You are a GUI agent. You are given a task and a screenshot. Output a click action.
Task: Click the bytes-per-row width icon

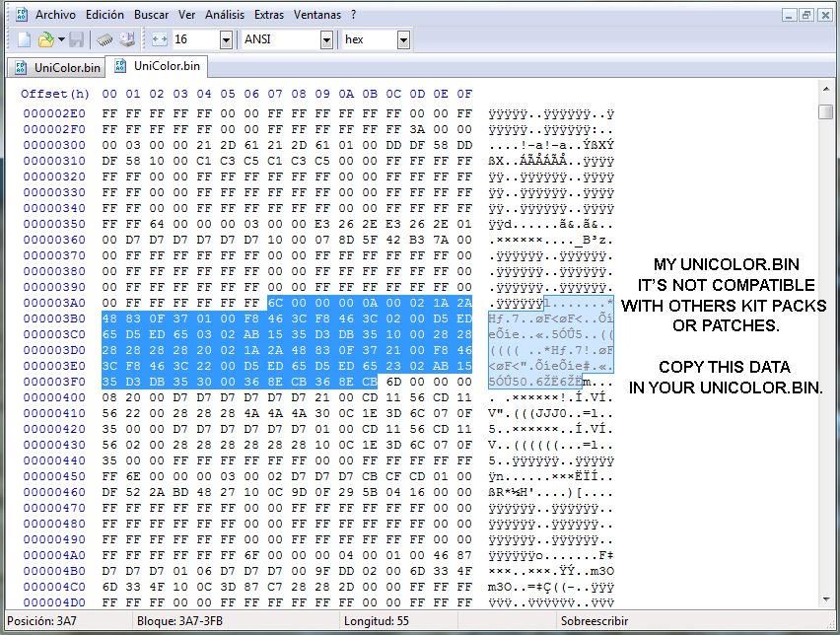click(x=159, y=39)
